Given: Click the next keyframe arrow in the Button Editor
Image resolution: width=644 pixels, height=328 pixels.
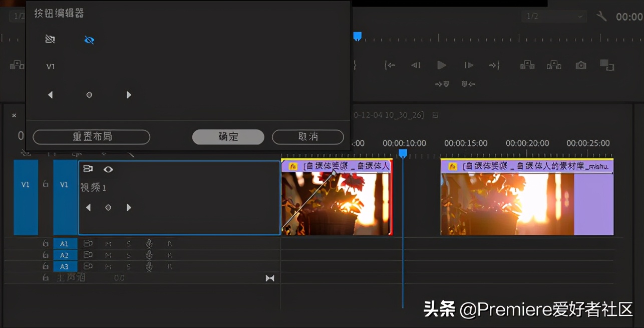Looking at the screenshot, I should 128,94.
